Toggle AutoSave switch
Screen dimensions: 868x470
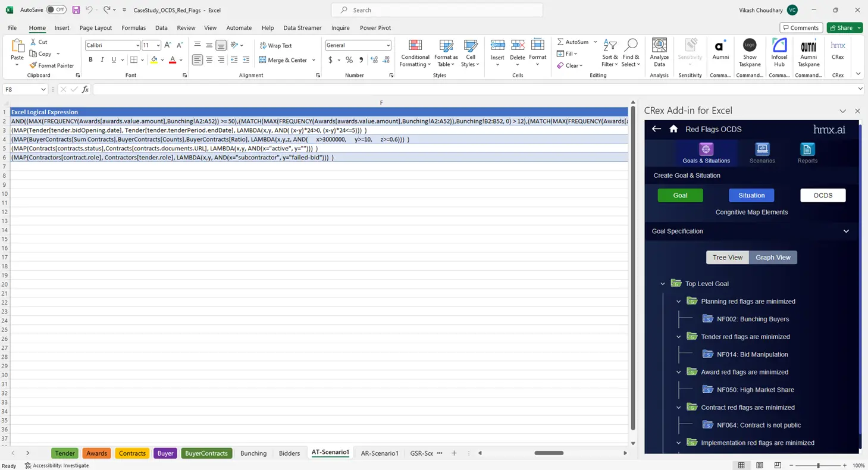[56, 10]
